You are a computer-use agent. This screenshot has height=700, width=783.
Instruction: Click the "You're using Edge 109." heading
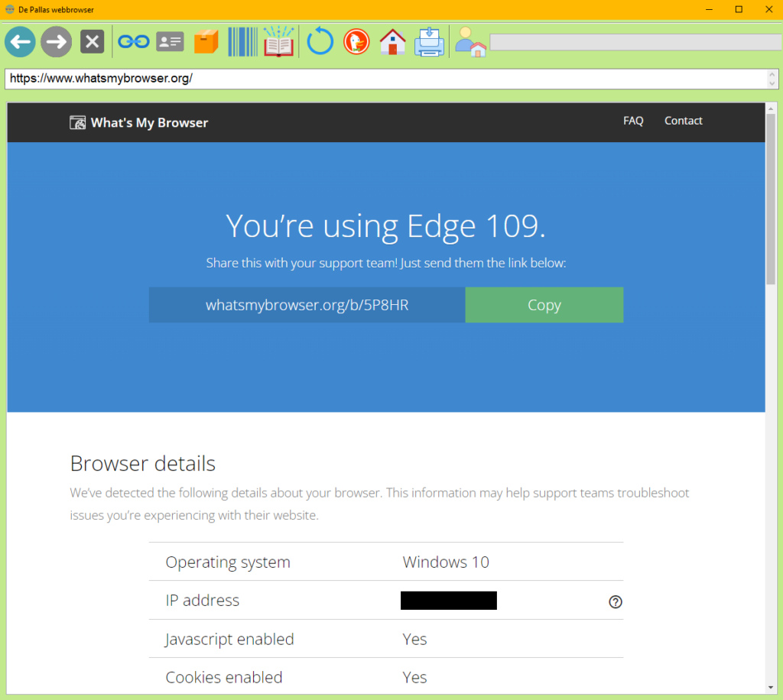385,226
